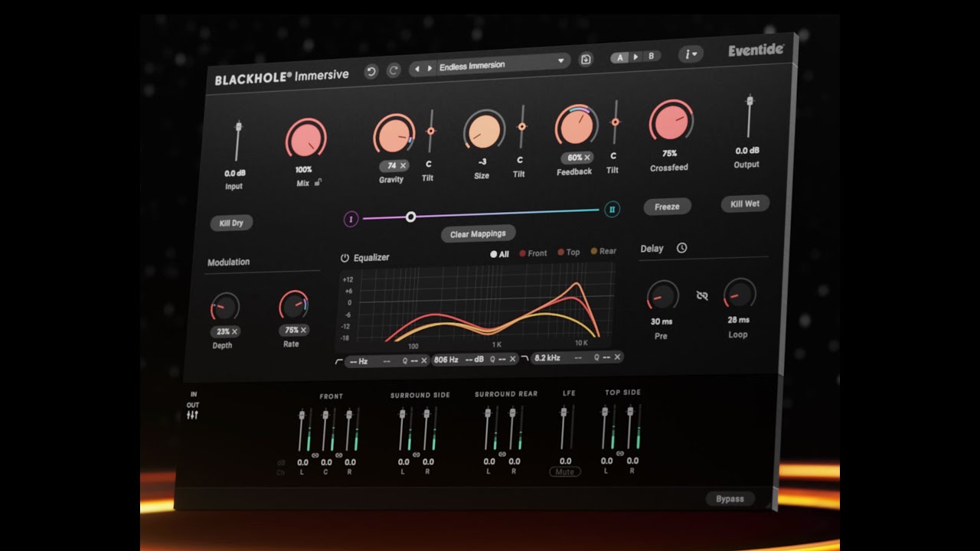Clear the low EQ band with X
Viewport: 980px width, 551px height.
423,360
